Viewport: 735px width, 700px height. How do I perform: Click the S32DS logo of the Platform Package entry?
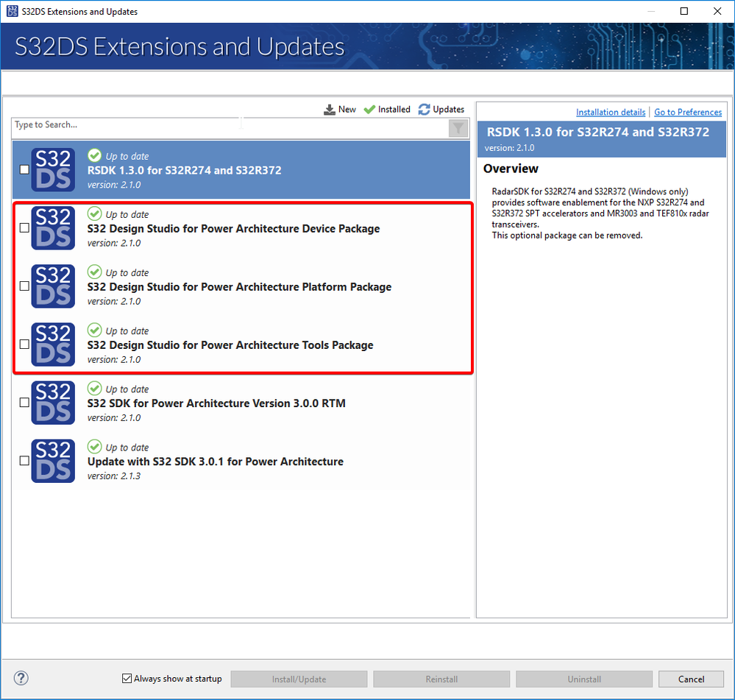click(x=53, y=286)
